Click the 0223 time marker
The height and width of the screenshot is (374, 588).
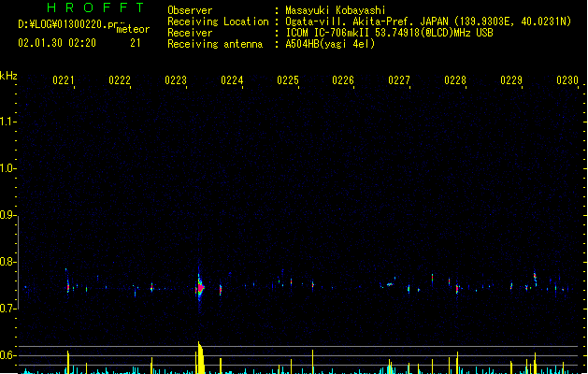176,80
